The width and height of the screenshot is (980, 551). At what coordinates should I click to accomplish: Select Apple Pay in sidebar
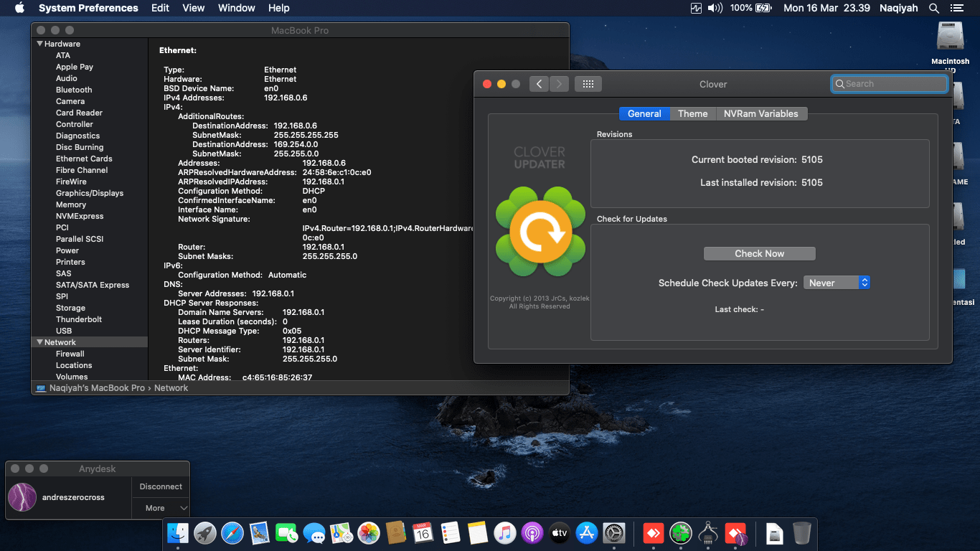(x=75, y=67)
